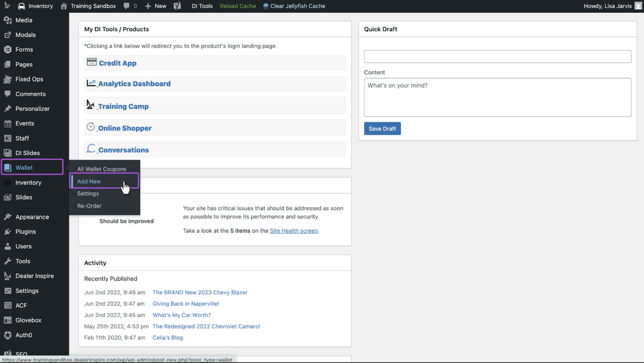644x363 pixels.
Task: Open the Online Shopper link
Action: (125, 128)
